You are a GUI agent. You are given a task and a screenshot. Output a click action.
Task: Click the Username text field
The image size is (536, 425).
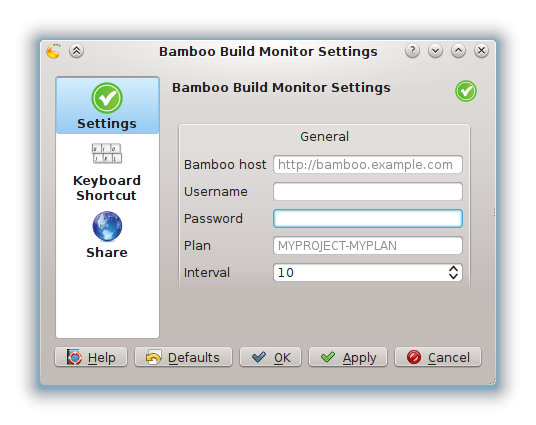click(x=368, y=191)
